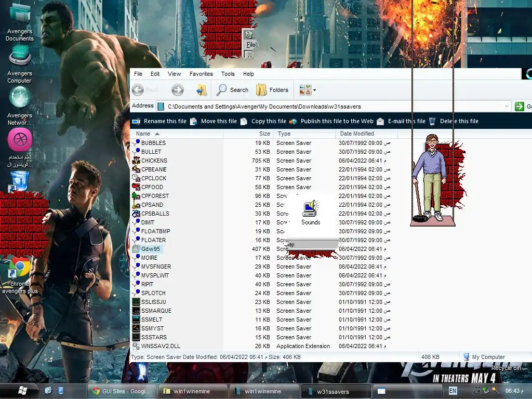Switch to w31ssavers taskbar button
The width and height of the screenshot is (532, 399).
pos(335,391)
